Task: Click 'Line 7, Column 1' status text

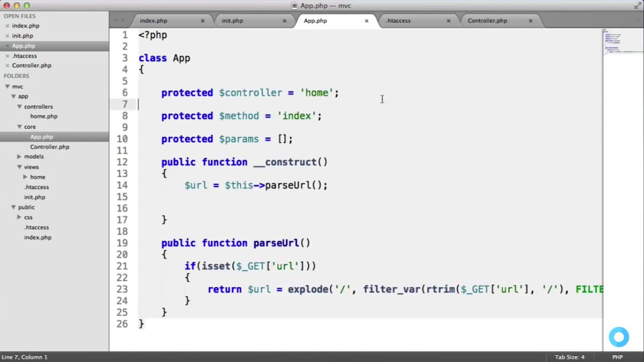Action: pos(25,357)
